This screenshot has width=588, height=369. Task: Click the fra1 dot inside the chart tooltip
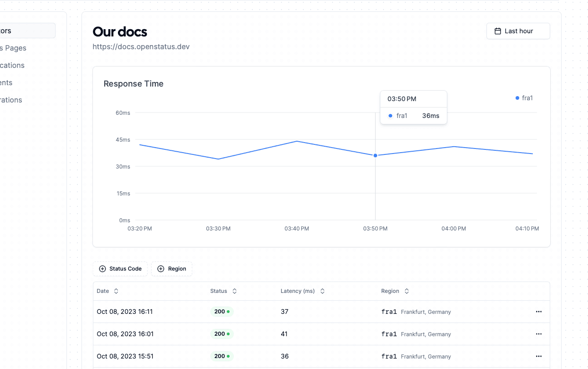pos(390,116)
